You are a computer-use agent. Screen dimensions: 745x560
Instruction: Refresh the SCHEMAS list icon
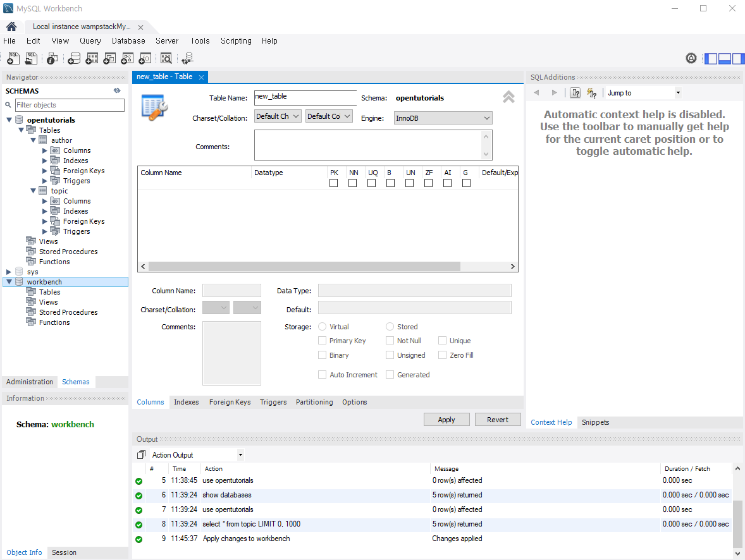(117, 90)
